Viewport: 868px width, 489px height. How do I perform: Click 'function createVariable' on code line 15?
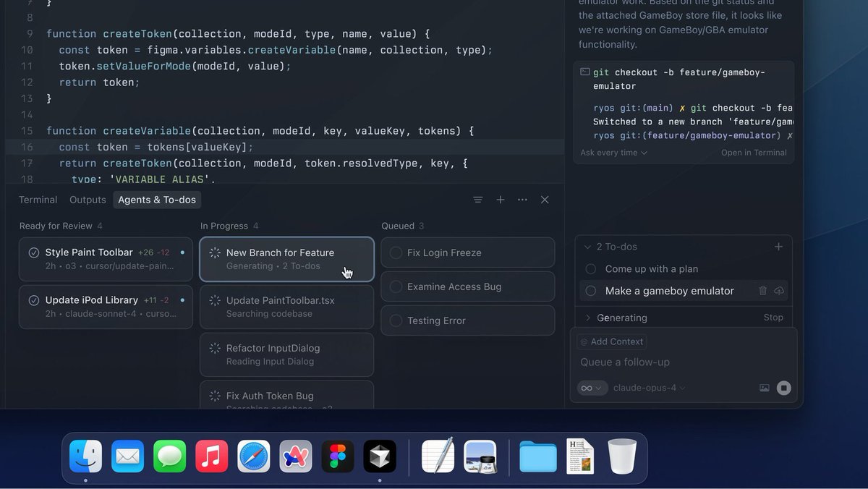tap(117, 131)
